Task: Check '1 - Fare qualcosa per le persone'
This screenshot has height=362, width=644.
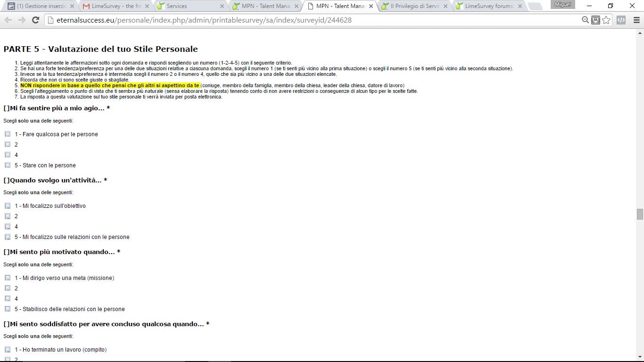Action: [8, 134]
